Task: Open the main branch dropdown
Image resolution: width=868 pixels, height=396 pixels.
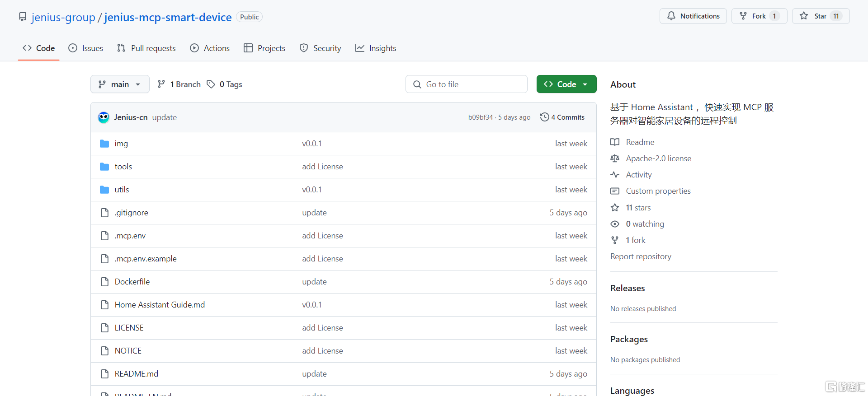Action: [x=120, y=84]
